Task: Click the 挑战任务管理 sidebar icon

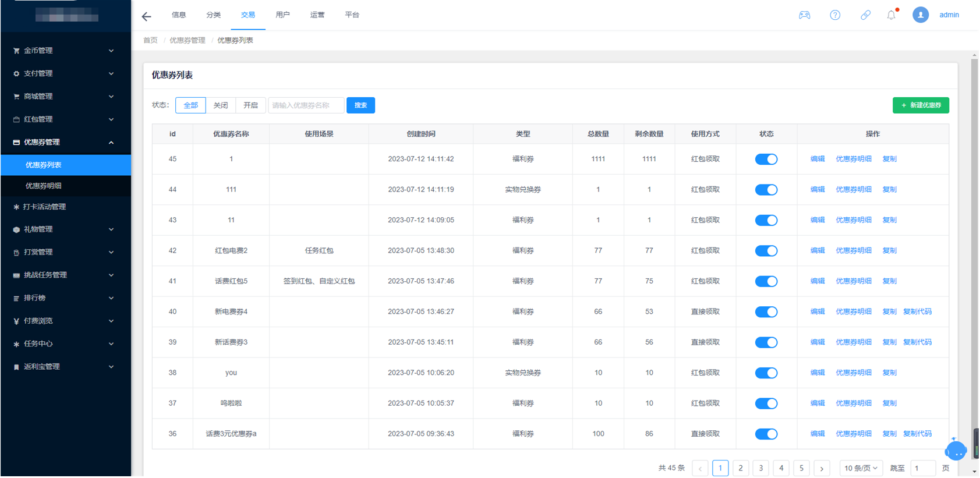Action: click(x=16, y=275)
